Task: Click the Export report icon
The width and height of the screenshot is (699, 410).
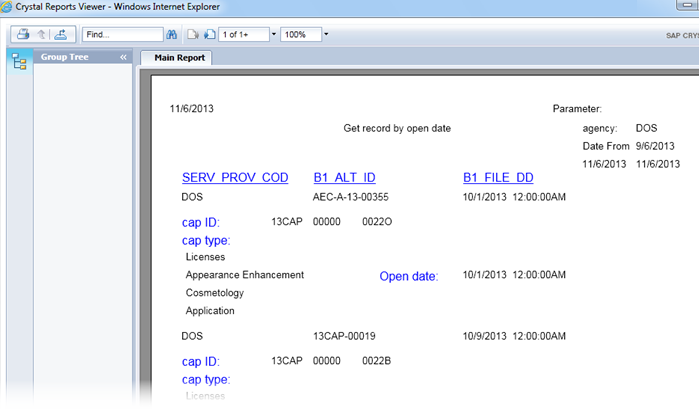Action: tap(60, 34)
